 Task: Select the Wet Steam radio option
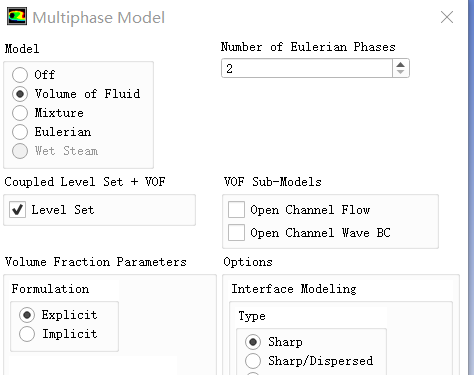tap(20, 151)
